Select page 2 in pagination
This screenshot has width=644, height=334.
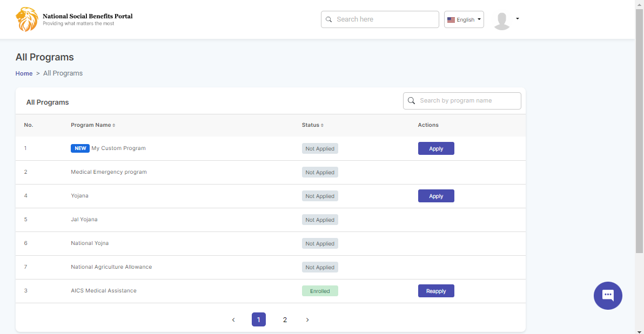[x=285, y=320]
